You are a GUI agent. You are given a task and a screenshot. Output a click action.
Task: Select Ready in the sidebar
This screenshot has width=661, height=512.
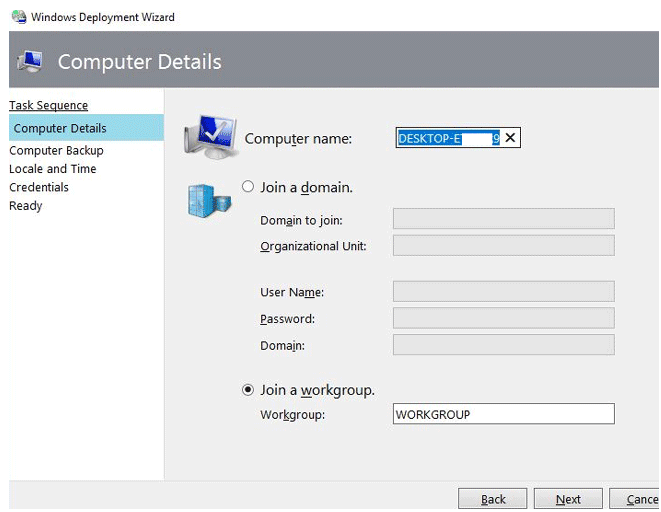coord(26,206)
